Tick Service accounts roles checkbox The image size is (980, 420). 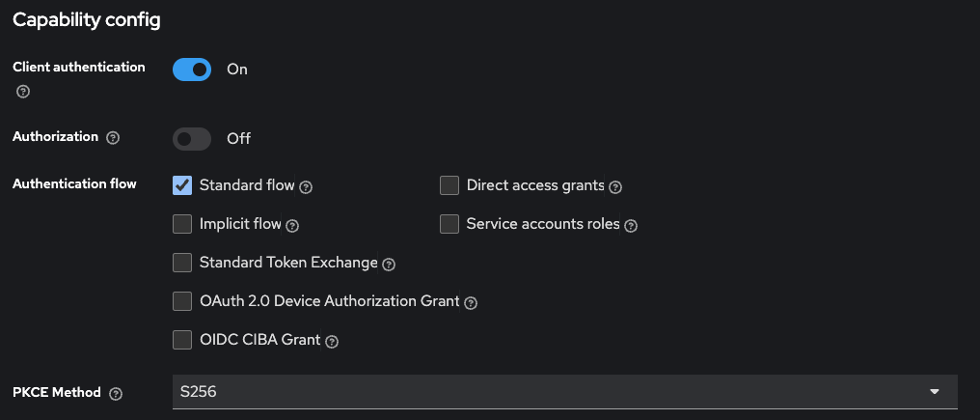click(x=449, y=224)
